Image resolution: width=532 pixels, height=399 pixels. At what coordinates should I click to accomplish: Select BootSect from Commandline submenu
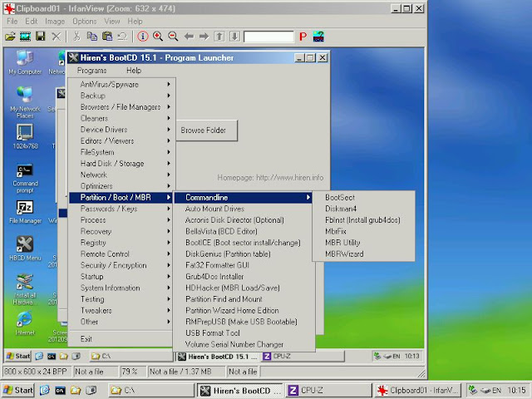coord(363,198)
